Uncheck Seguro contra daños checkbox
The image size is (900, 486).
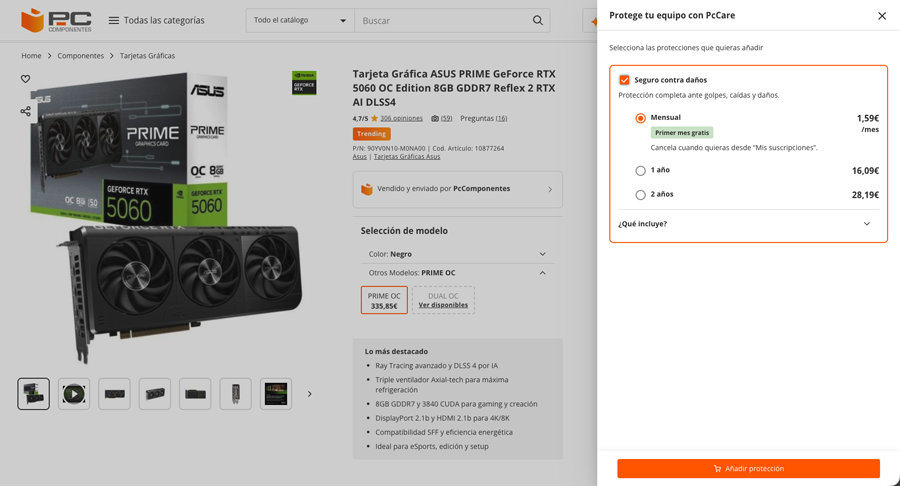coord(625,80)
